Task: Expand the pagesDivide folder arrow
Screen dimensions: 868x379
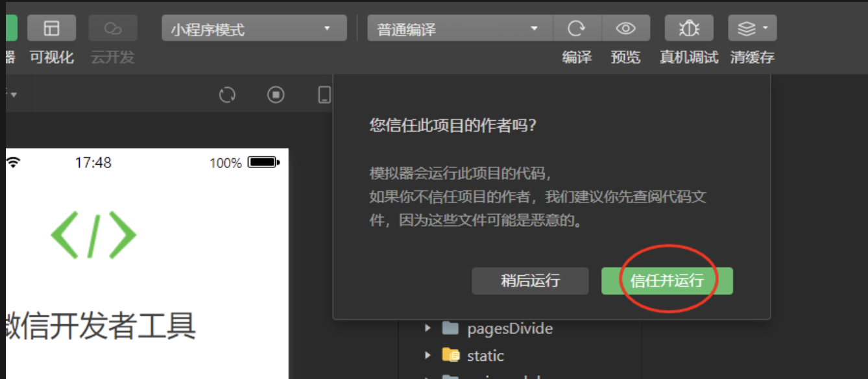Action: 428,328
